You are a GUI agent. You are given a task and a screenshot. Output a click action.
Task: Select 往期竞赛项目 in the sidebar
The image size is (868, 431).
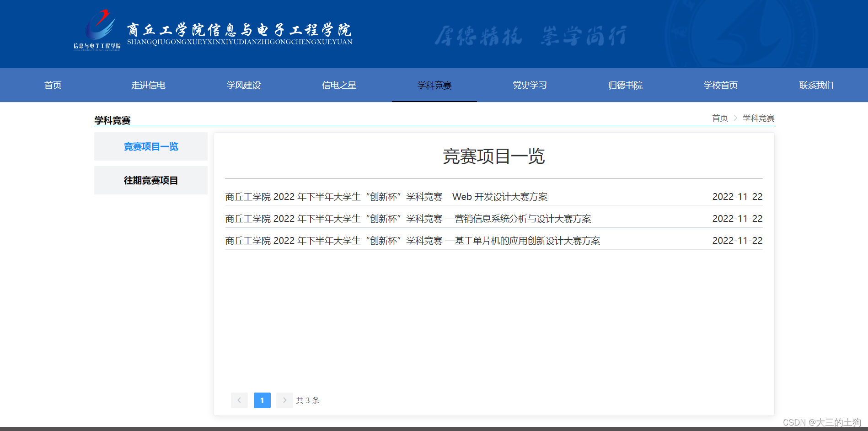tap(151, 180)
